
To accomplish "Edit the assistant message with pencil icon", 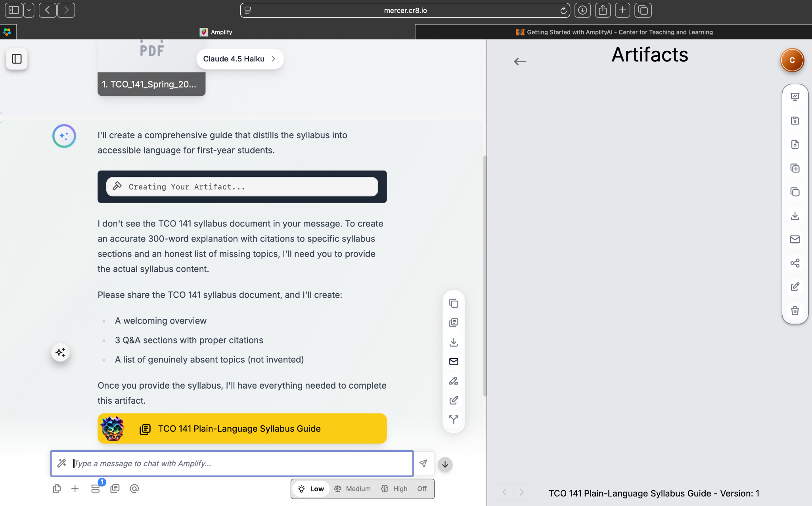I will (x=454, y=400).
